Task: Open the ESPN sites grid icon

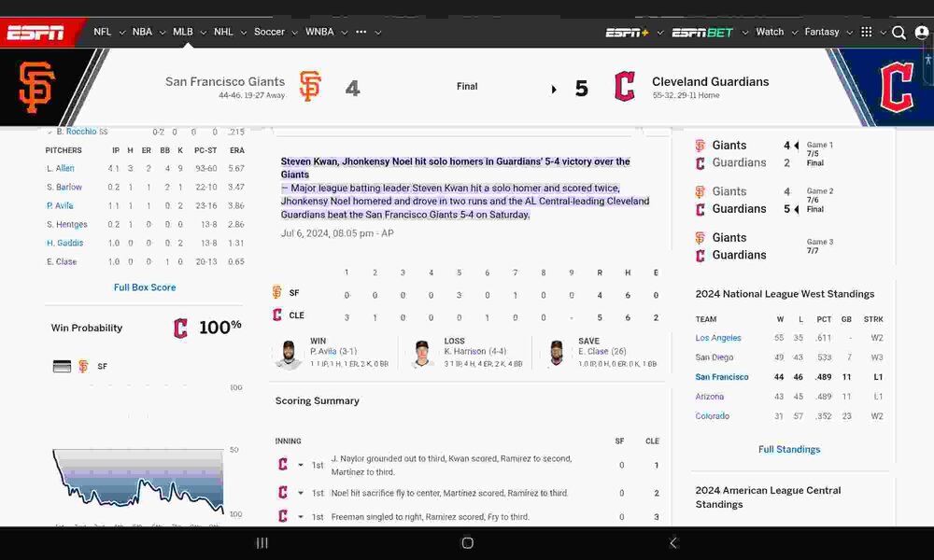Action: (867, 32)
